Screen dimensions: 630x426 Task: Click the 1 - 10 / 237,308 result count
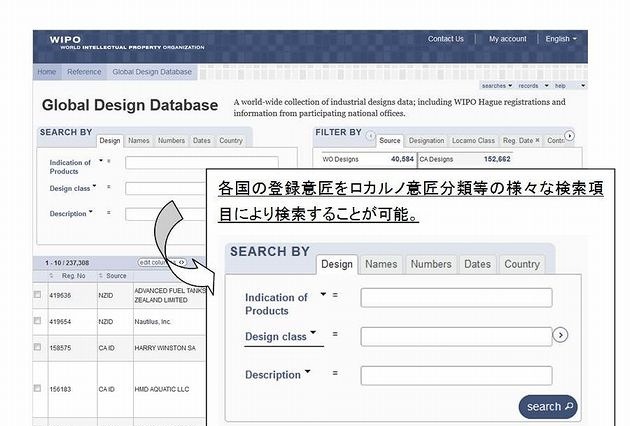click(67, 263)
